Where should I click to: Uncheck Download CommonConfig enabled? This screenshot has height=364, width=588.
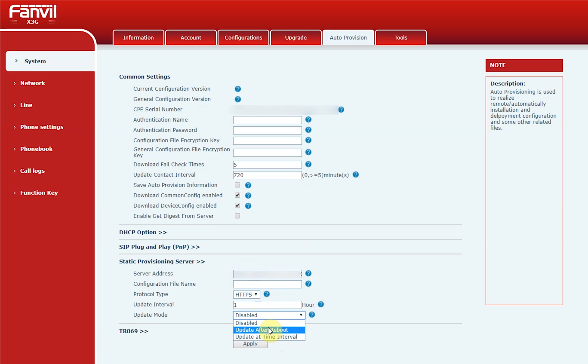click(x=237, y=195)
